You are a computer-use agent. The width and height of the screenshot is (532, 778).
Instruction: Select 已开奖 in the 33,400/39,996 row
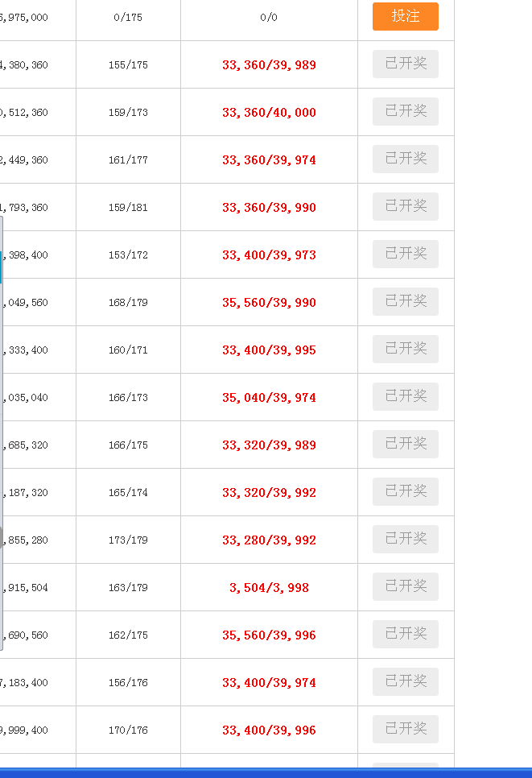(x=405, y=729)
